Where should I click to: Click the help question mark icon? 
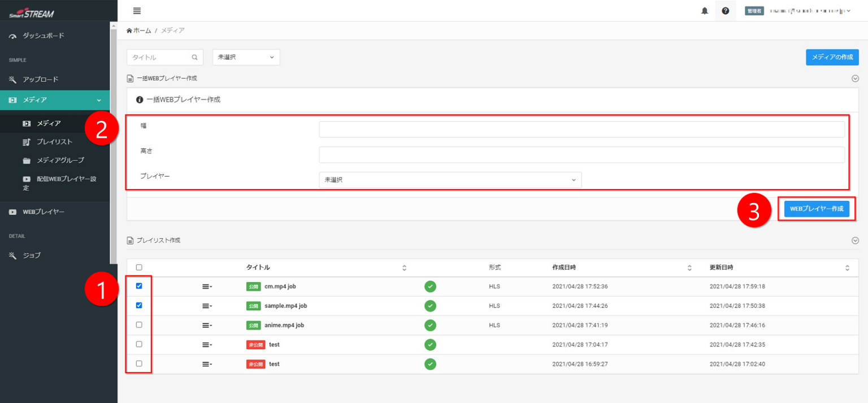coord(726,11)
